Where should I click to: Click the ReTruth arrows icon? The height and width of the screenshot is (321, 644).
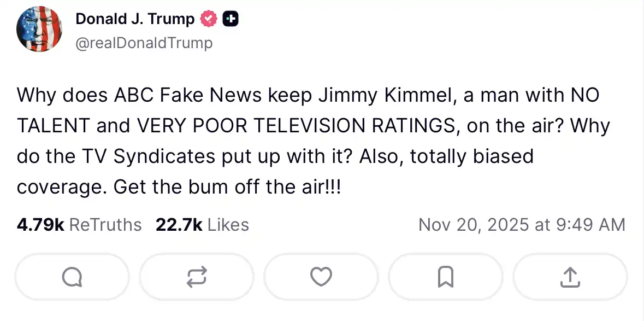[197, 277]
